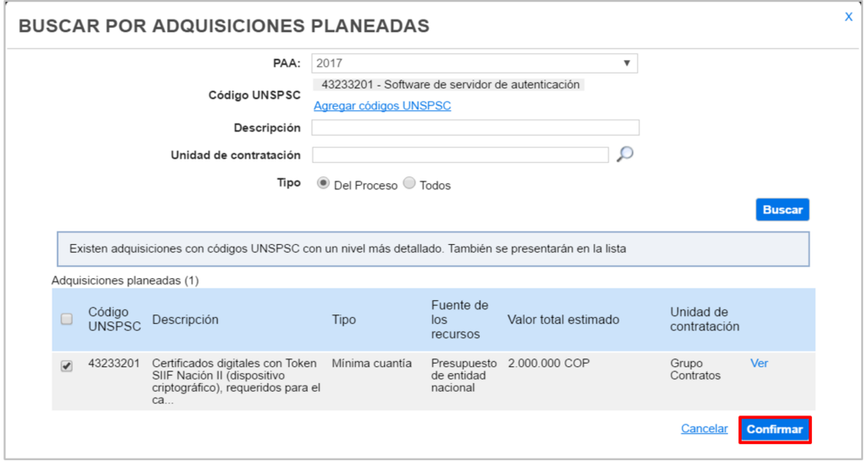Click the Valor total estimado column header
Screen dimensions: 868x462
tap(563, 320)
